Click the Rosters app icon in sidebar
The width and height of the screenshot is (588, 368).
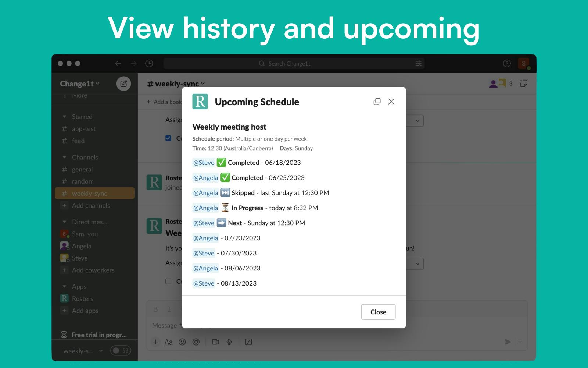coord(64,298)
